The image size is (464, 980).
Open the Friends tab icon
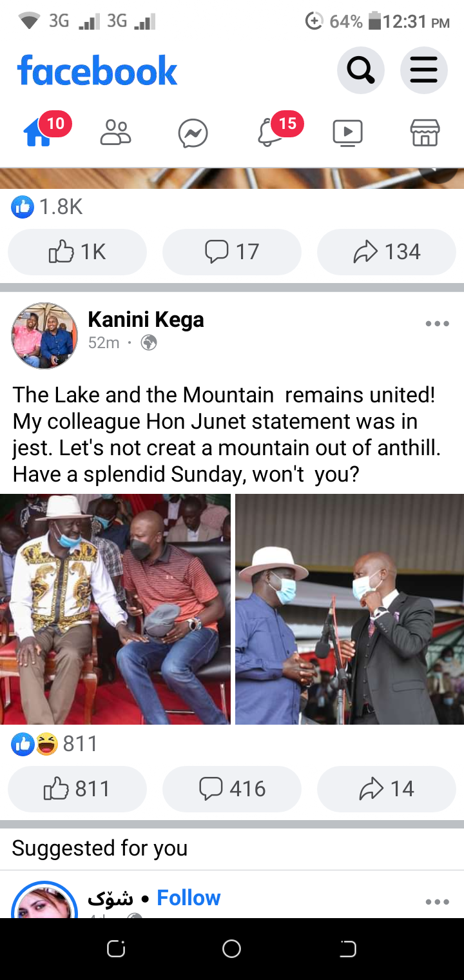116,133
